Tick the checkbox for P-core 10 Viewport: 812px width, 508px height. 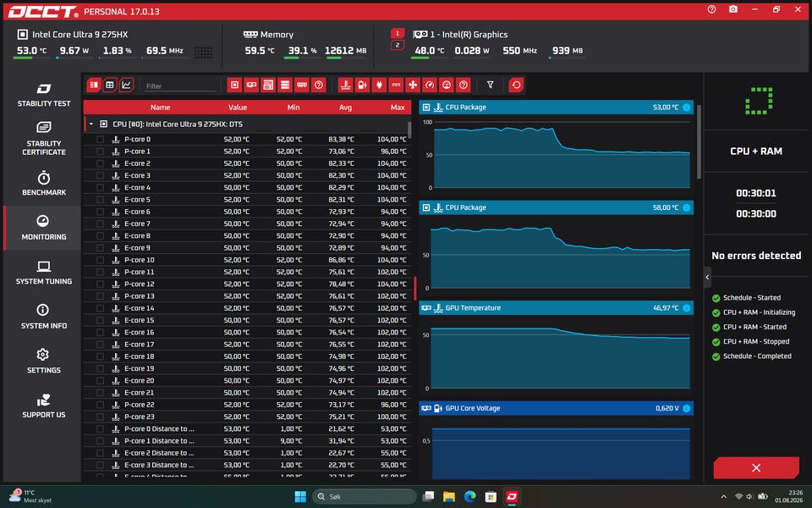coord(101,260)
